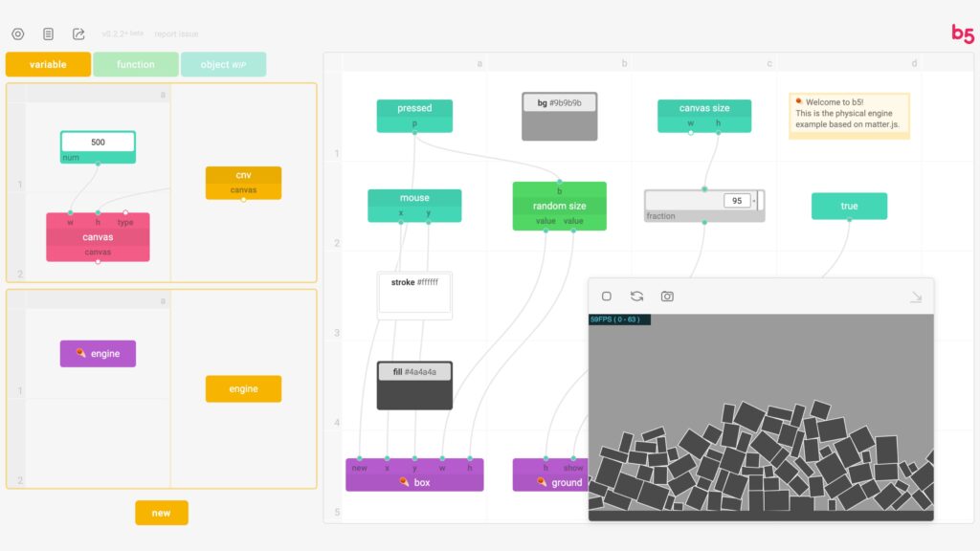Click the fraction slider handle

761,201
